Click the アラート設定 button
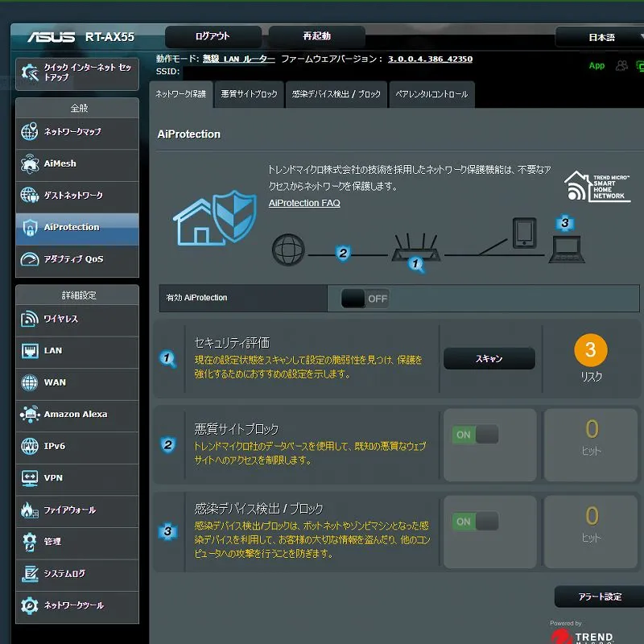This screenshot has width=644, height=644. coord(600,597)
